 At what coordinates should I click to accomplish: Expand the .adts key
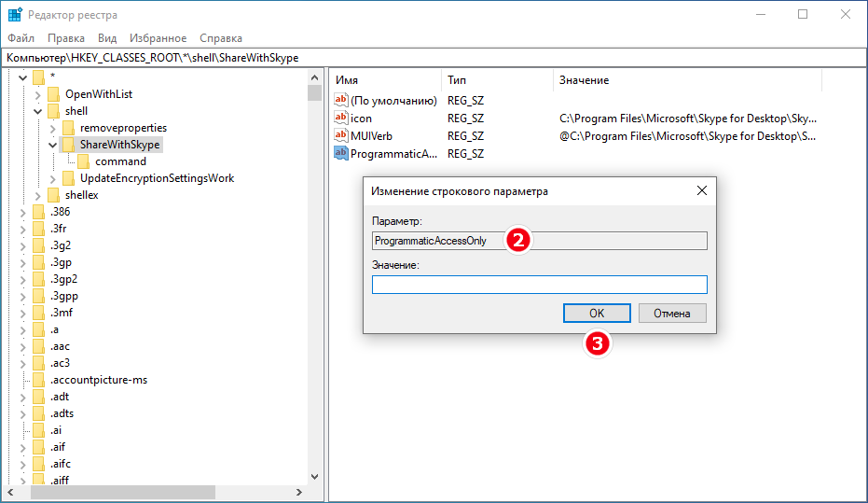(x=22, y=413)
